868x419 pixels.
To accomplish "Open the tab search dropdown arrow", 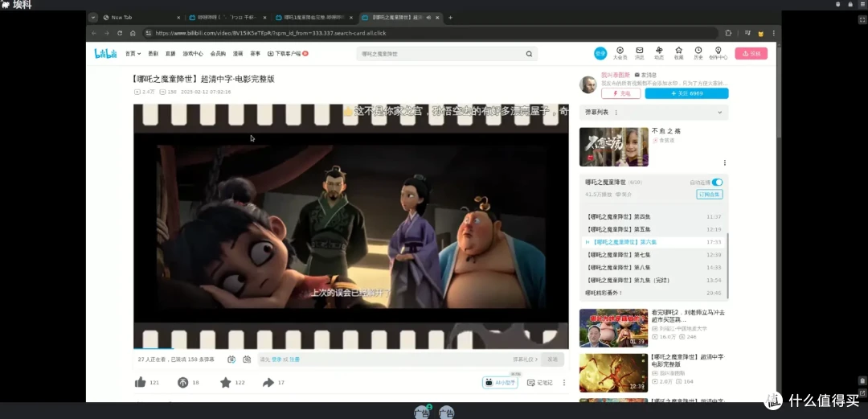I will (93, 17).
